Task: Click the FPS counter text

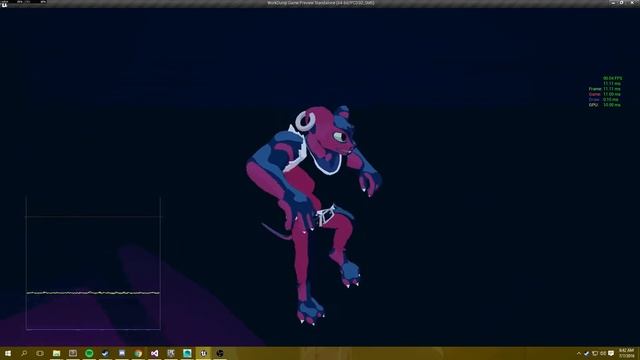Action: coord(612,78)
